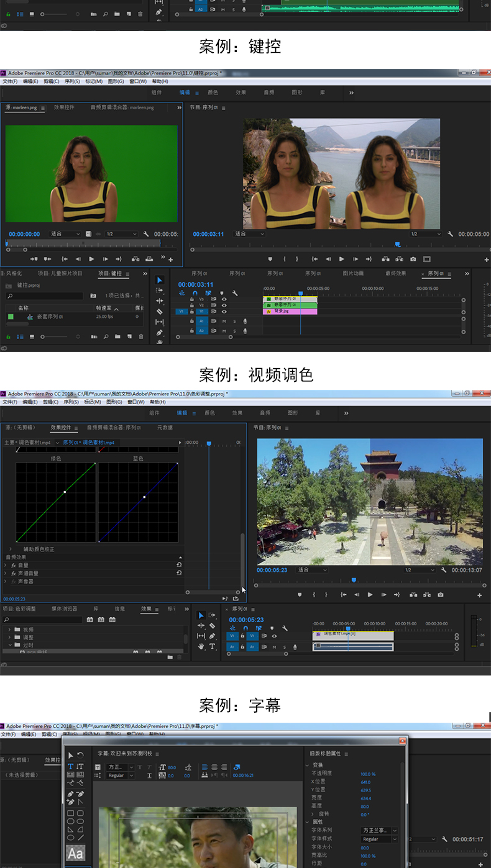Open button editor plus in 键控 program monitor
491x868 pixels.
click(486, 260)
